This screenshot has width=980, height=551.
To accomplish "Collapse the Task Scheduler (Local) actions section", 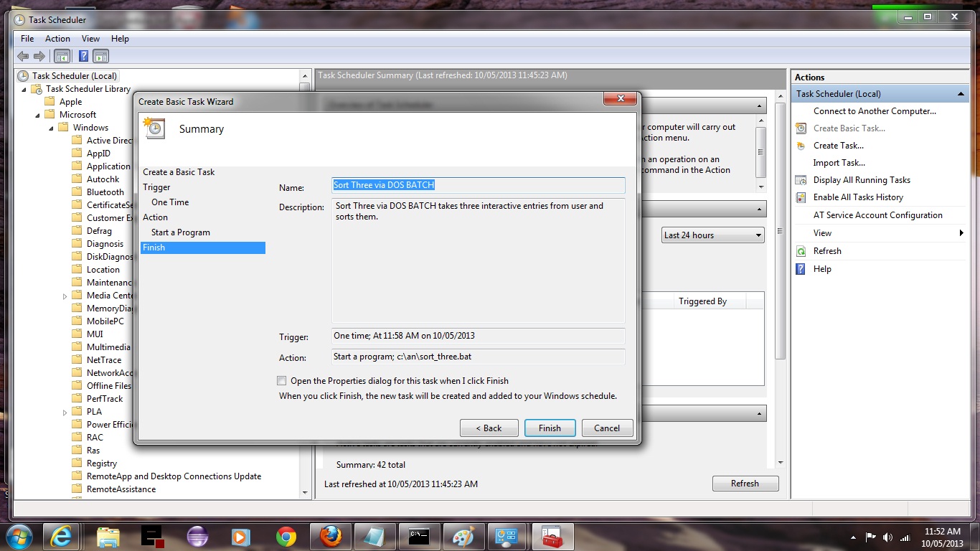I will [x=961, y=94].
